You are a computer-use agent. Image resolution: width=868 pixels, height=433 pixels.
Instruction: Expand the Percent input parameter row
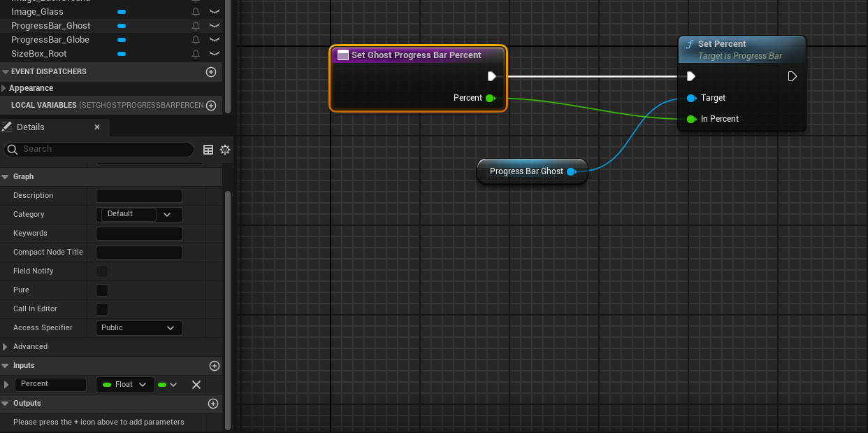(7, 385)
